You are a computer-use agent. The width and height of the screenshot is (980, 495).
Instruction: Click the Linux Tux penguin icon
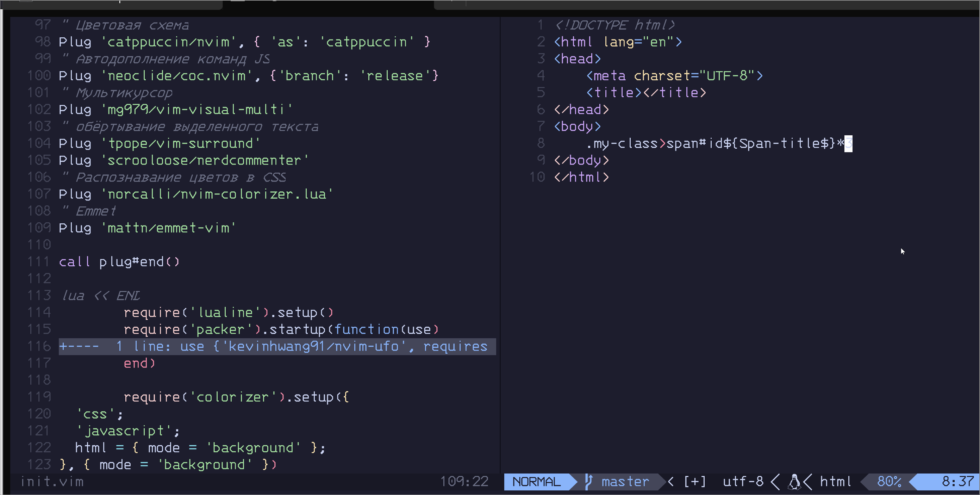(x=794, y=482)
